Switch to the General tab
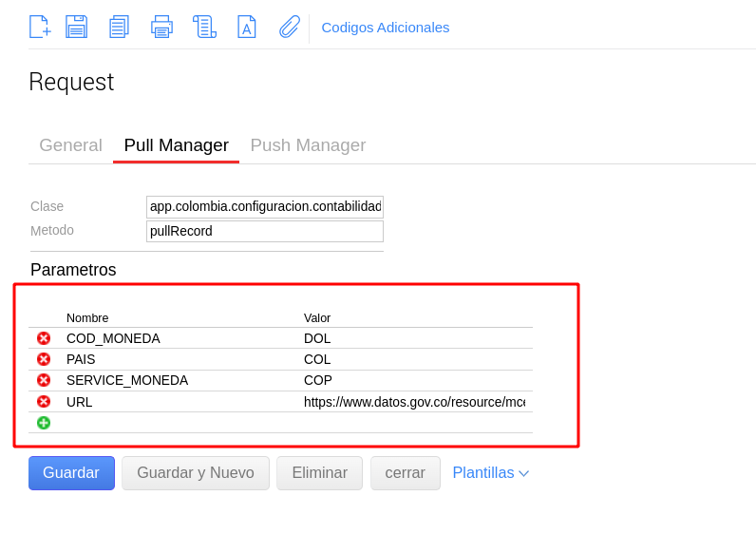756x534 pixels. 70,145
